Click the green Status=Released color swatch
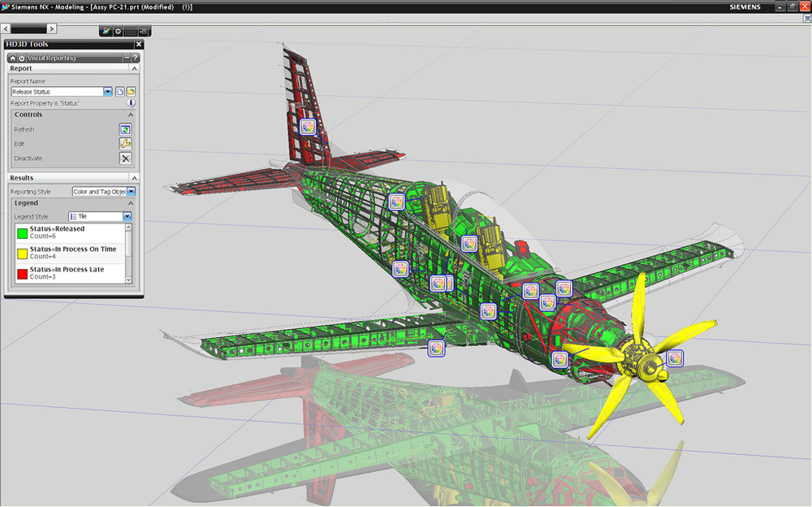Image resolution: width=812 pixels, height=507 pixels. [22, 233]
